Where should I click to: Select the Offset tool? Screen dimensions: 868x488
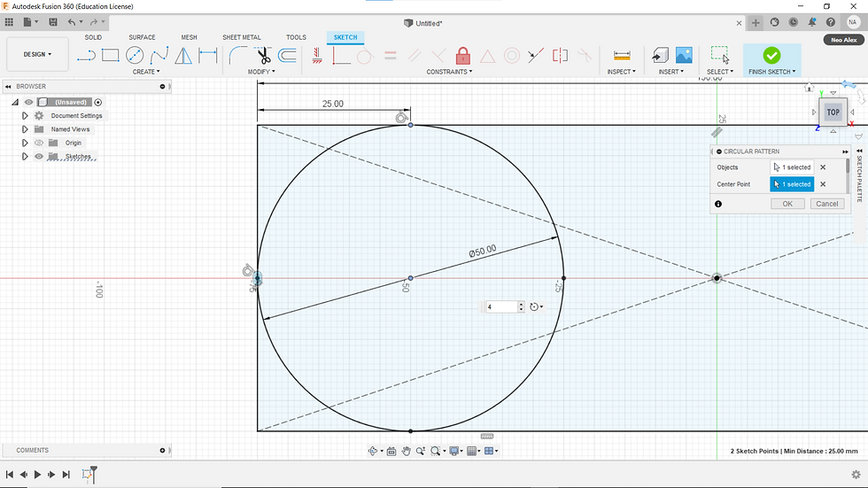[287, 55]
